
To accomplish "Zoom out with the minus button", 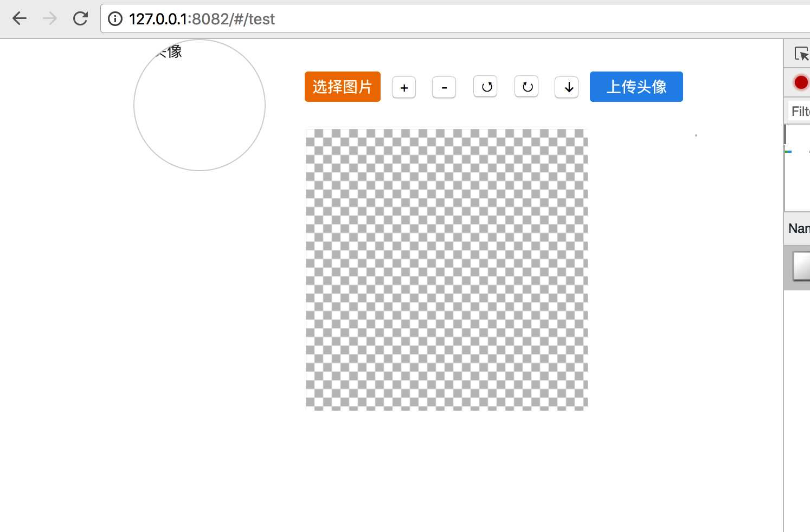I will click(444, 87).
